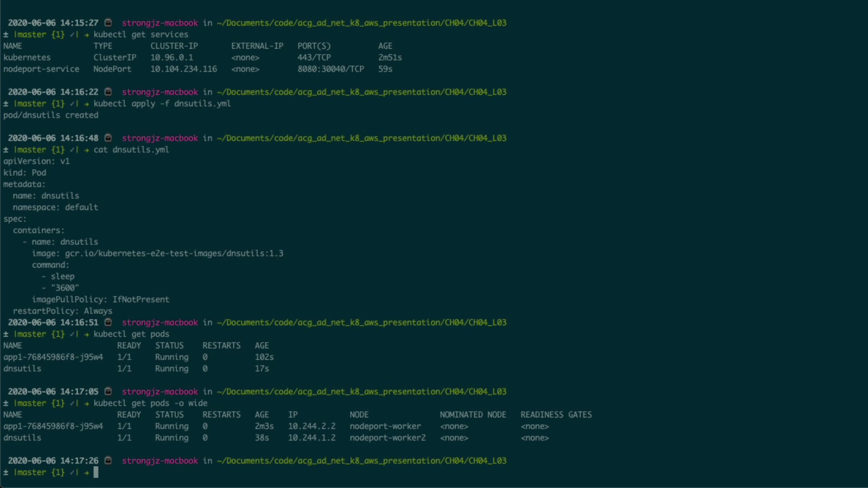The width and height of the screenshot is (868, 488).
Task: Click 'pod/dnsutils created' output line
Action: (51, 115)
